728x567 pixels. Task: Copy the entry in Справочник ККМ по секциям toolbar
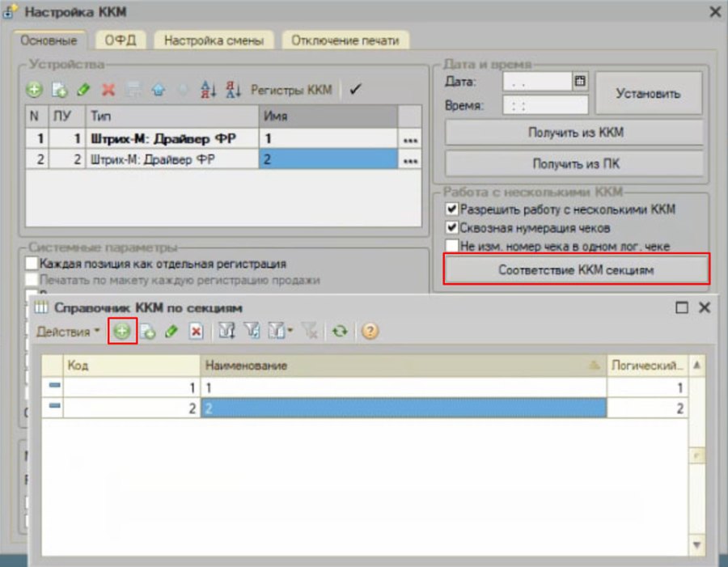147,331
